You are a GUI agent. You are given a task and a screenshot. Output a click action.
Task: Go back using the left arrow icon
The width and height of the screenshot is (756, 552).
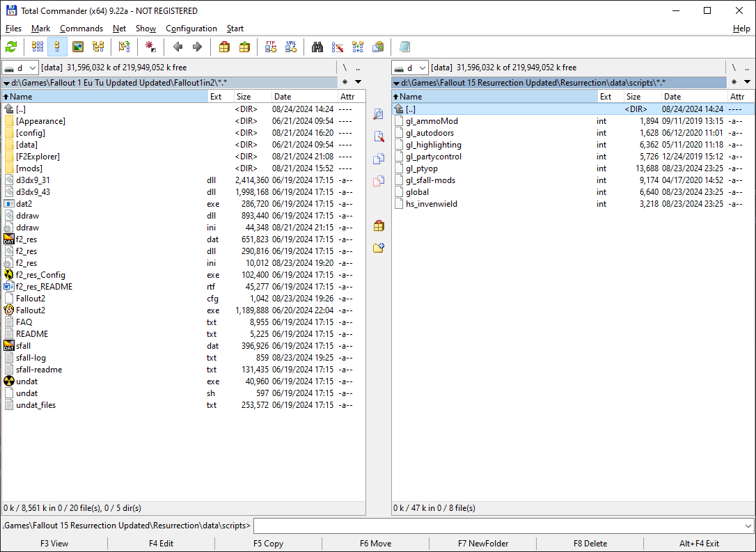(x=178, y=47)
